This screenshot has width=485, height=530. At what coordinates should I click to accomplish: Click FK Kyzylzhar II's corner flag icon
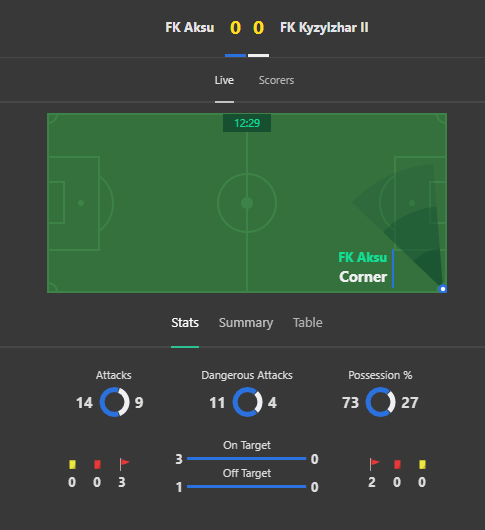pos(374,464)
